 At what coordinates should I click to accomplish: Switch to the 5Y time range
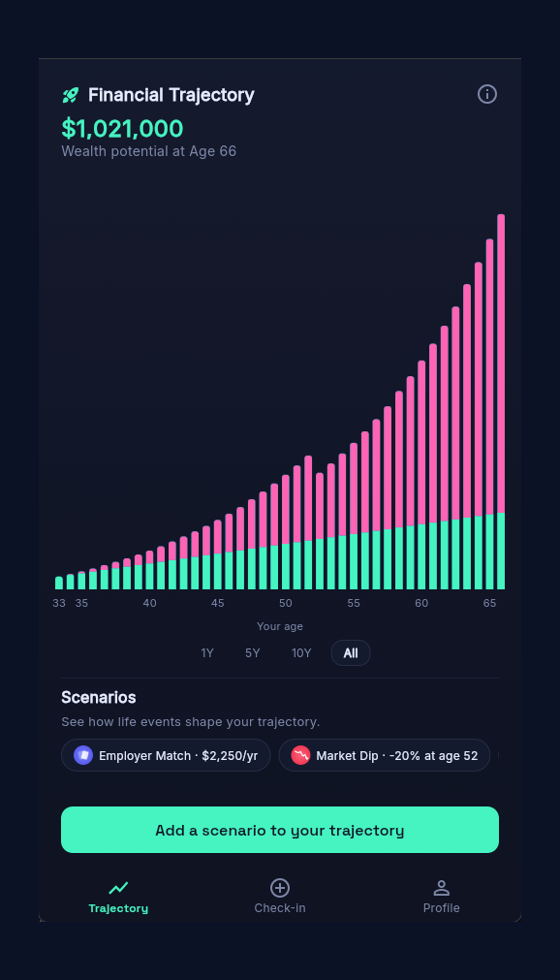click(x=252, y=652)
